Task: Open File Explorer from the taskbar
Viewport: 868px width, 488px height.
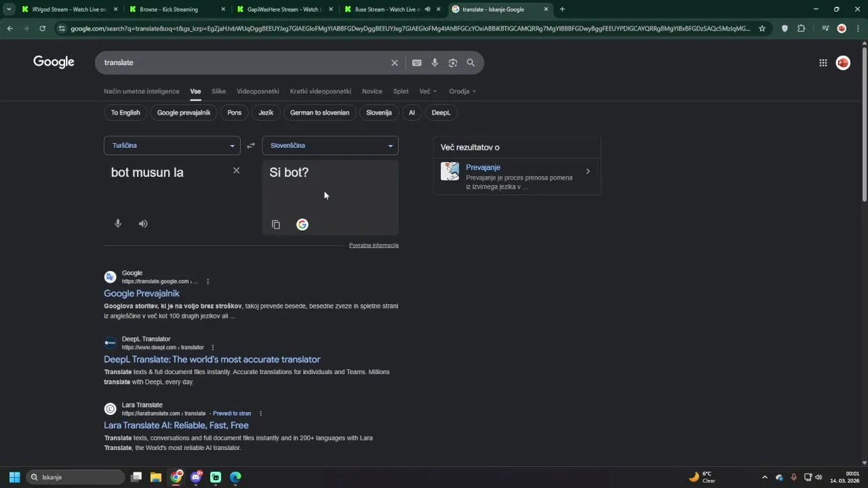Action: pyautogui.click(x=156, y=477)
